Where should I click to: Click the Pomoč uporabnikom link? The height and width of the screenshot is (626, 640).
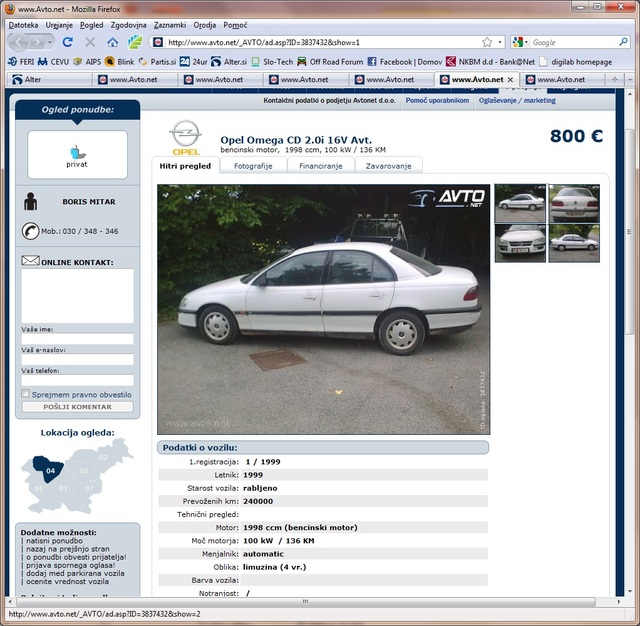(437, 100)
